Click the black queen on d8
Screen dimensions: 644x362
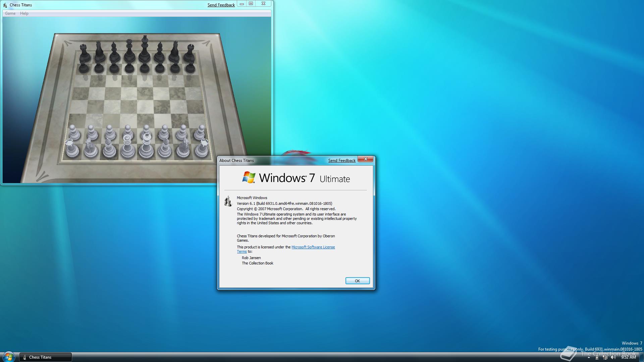tap(129, 51)
